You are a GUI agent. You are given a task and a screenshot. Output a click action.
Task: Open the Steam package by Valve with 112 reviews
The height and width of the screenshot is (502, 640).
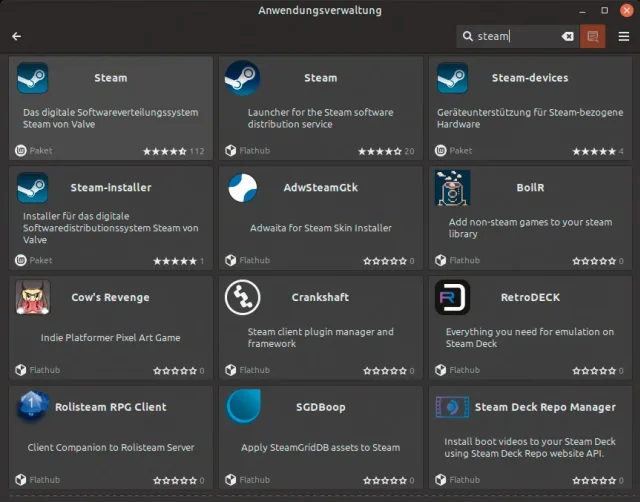pyautogui.click(x=110, y=108)
